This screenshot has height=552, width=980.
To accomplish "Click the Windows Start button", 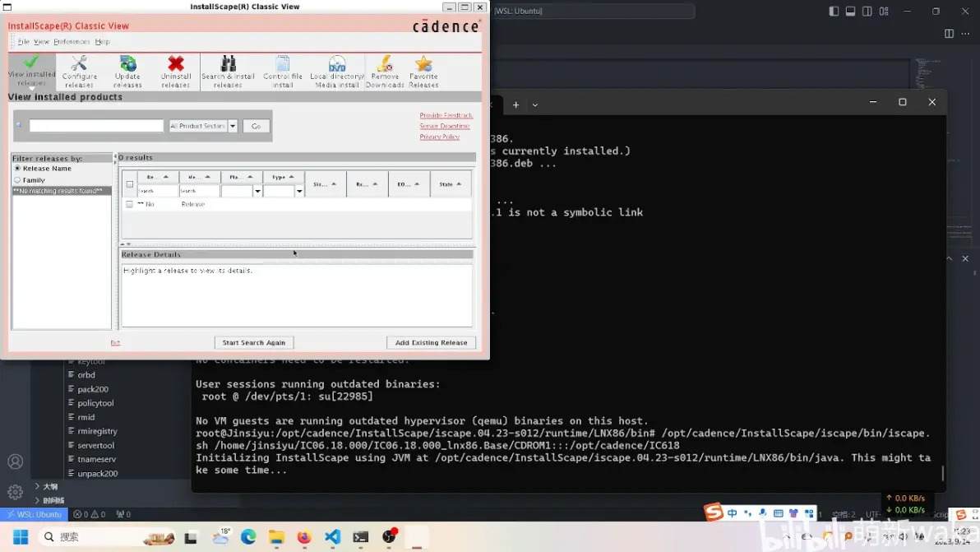I will click(21, 537).
